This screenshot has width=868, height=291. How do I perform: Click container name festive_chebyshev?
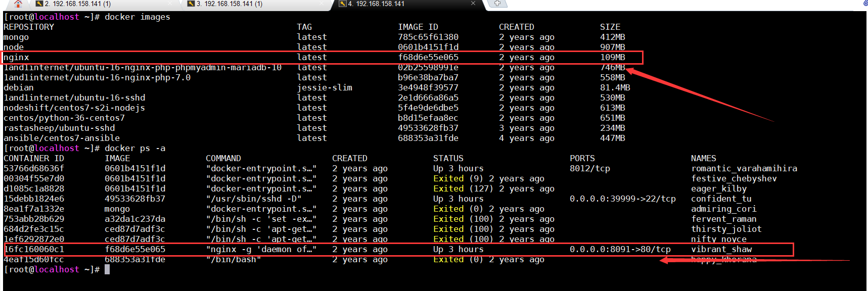[x=734, y=179]
